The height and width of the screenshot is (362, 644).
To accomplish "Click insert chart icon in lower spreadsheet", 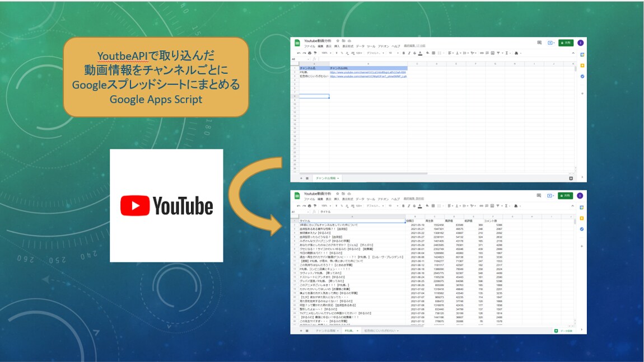I will [x=492, y=206].
